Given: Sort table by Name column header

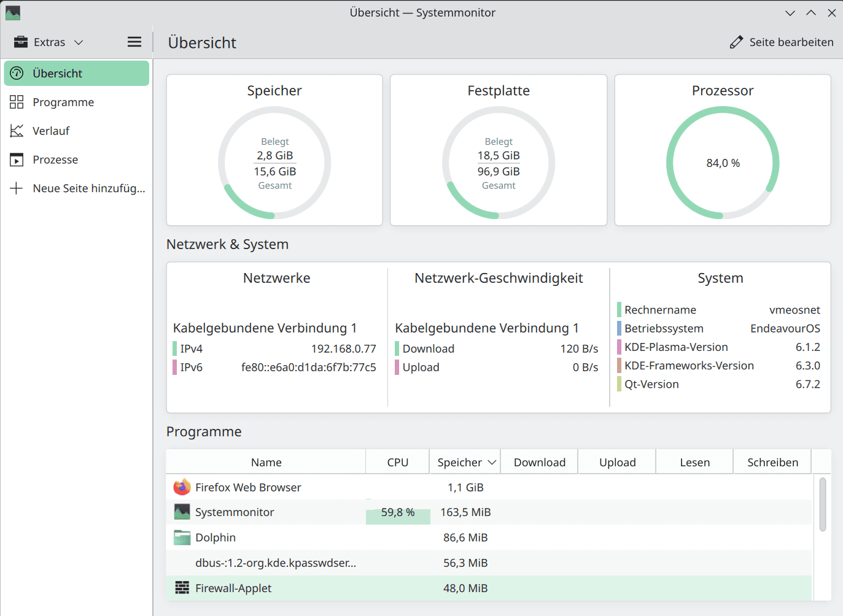Looking at the screenshot, I should [266, 462].
